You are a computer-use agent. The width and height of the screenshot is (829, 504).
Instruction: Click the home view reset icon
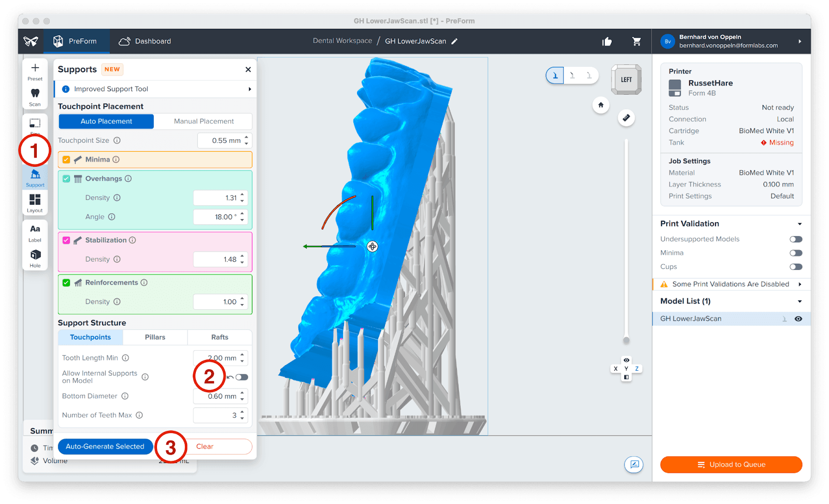pos(601,105)
